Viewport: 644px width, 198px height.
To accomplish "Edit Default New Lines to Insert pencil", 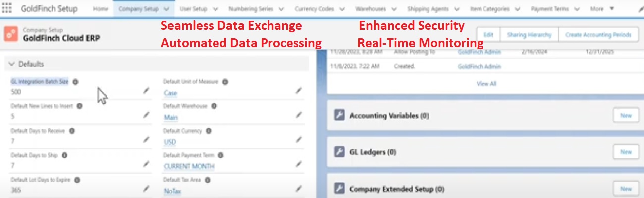I will tap(146, 115).
